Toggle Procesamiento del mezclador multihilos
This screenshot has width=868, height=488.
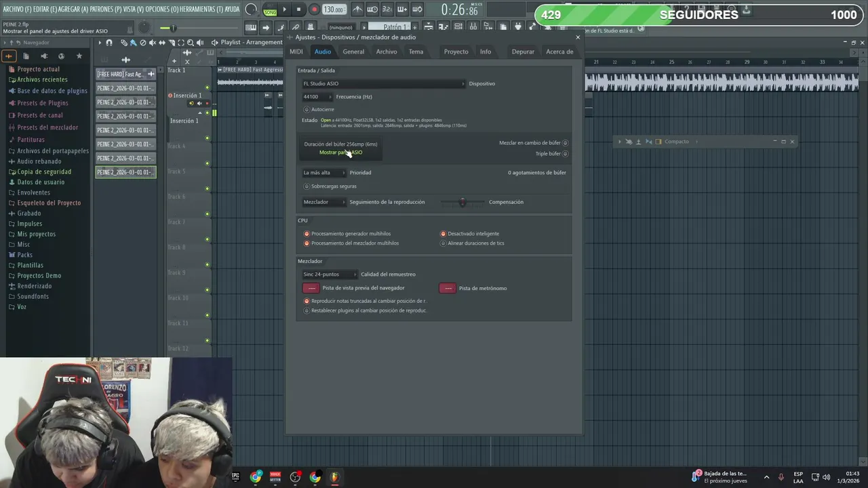click(x=307, y=243)
